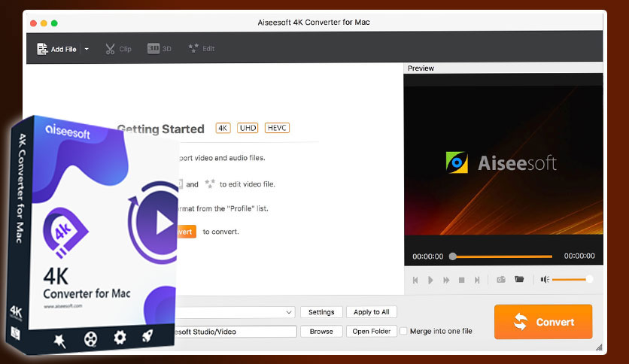Click the small orange Convert button in guide
The height and width of the screenshot is (364, 629).
[187, 232]
